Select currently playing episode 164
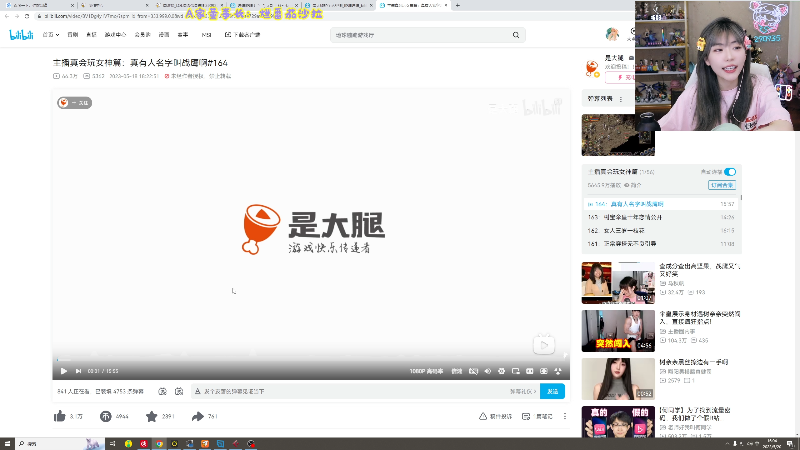The height and width of the screenshot is (450, 800). 661,204
